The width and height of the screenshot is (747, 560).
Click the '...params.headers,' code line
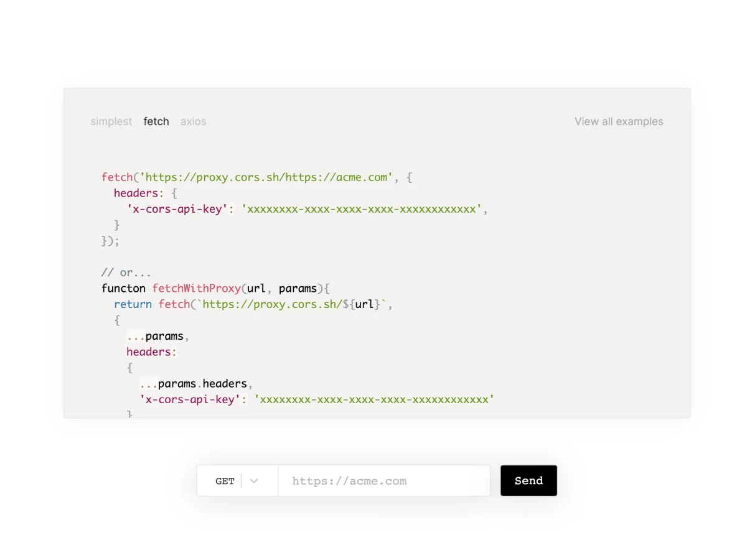[196, 383]
